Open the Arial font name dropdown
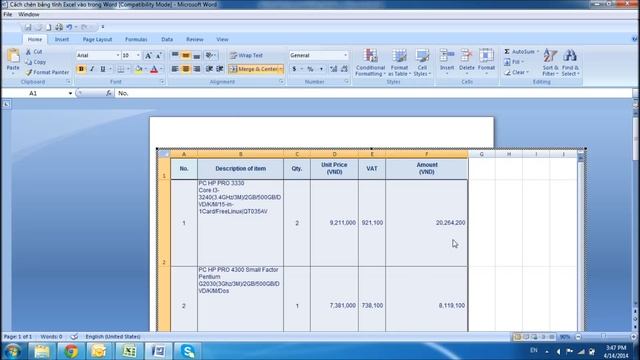This screenshot has height=360, width=640. click(118, 55)
